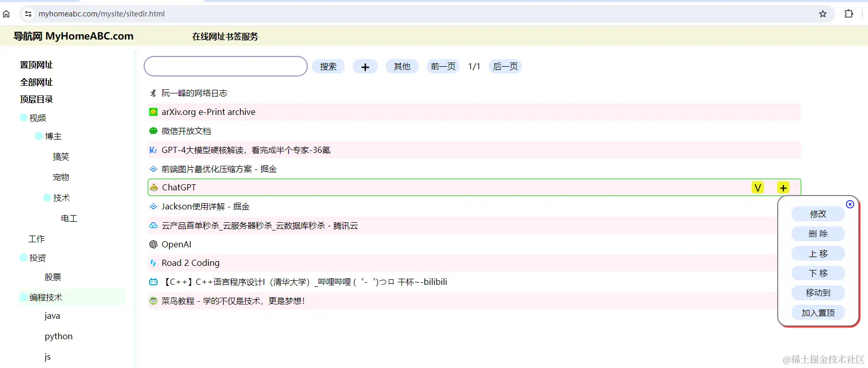
Task: Click the 菜鸟教程 favicon
Action: (153, 301)
